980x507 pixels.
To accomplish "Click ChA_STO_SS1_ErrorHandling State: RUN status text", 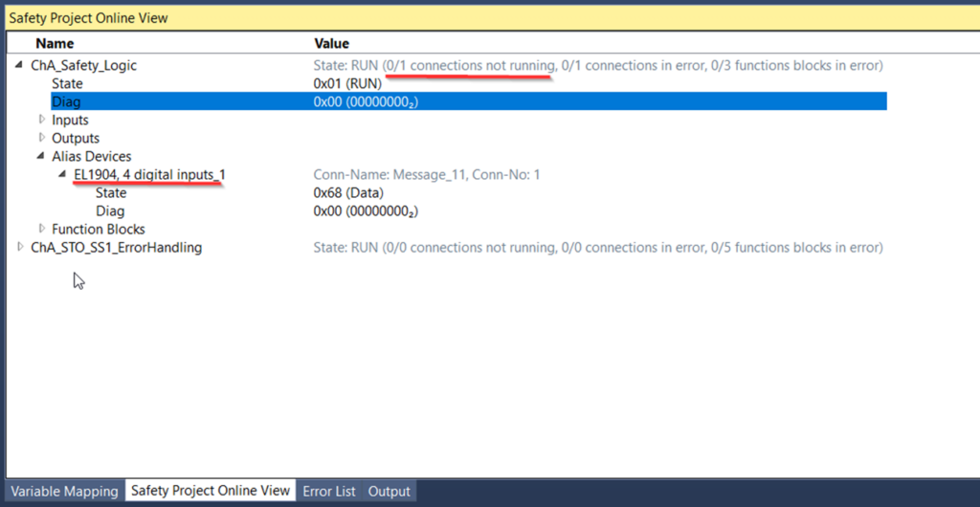I will click(598, 248).
